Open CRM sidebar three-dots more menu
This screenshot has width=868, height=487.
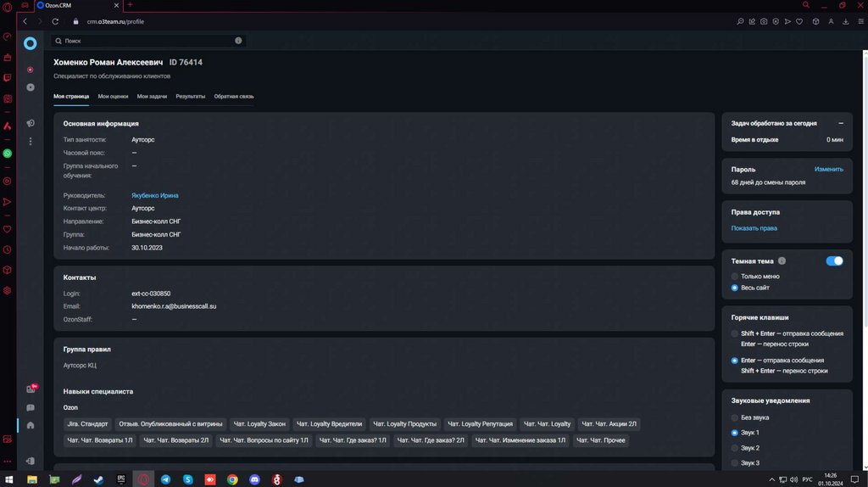pyautogui.click(x=31, y=142)
